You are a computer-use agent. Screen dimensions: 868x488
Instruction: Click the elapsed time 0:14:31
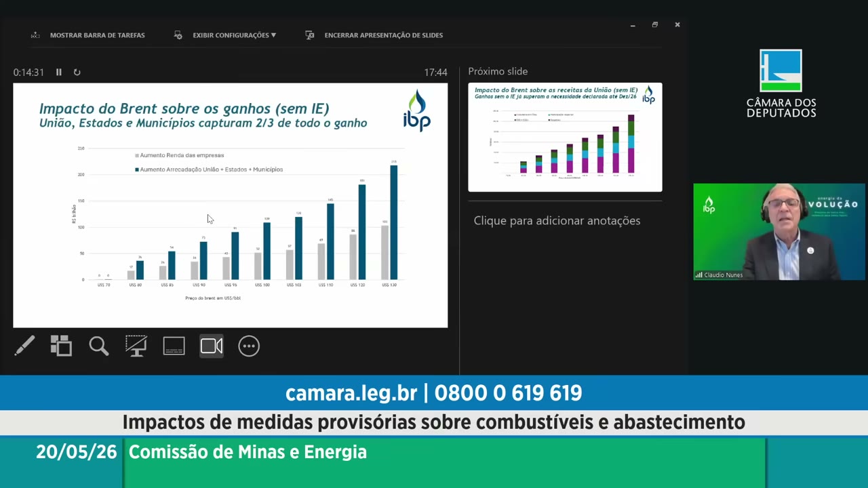tap(28, 72)
